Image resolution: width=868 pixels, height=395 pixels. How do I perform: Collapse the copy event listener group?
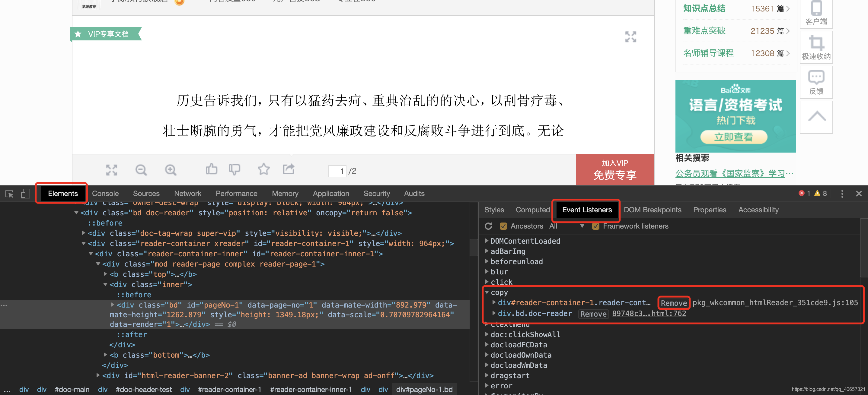[487, 292]
